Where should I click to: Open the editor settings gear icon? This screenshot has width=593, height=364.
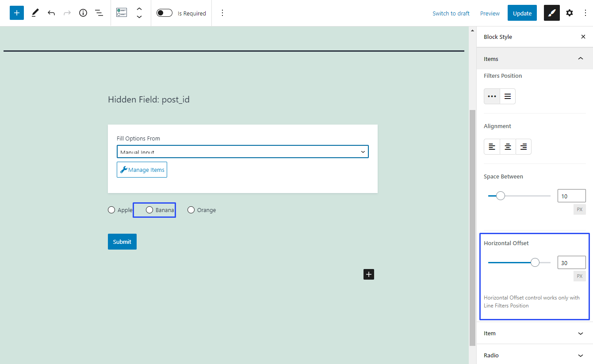click(569, 13)
